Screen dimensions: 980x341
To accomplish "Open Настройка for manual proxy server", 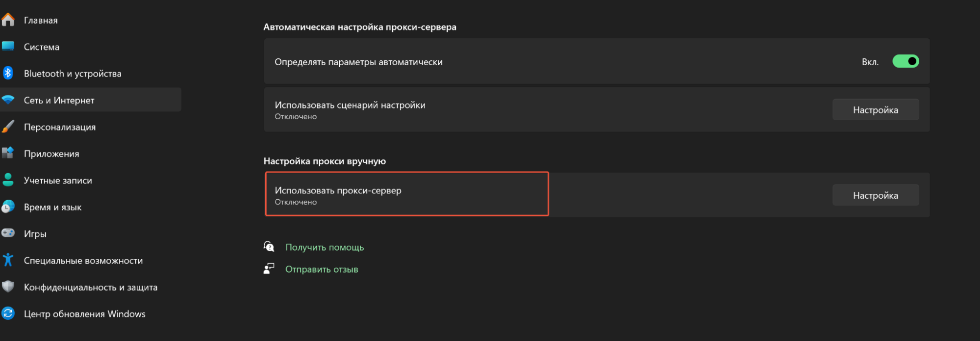I will (875, 195).
